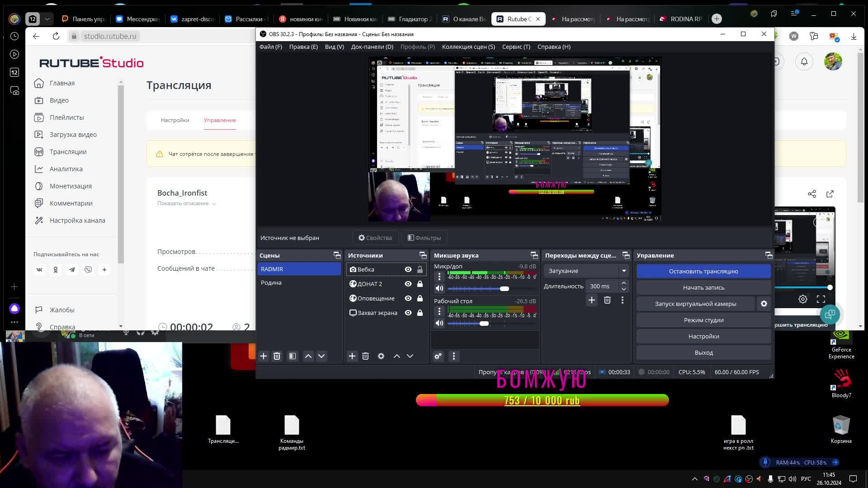The height and width of the screenshot is (488, 868).
Task: Unlock the ДОНАТ 2 source
Action: [420, 284]
